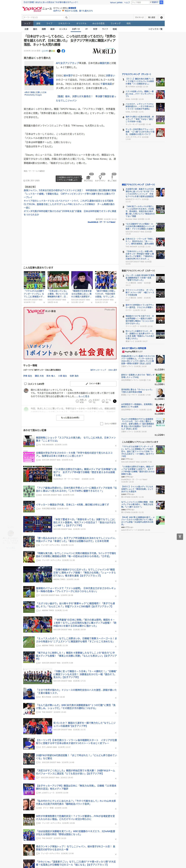Click the WORLD publisher logo
Image resolution: width=186 pixels, height=868 pixels.
[x=104, y=51]
